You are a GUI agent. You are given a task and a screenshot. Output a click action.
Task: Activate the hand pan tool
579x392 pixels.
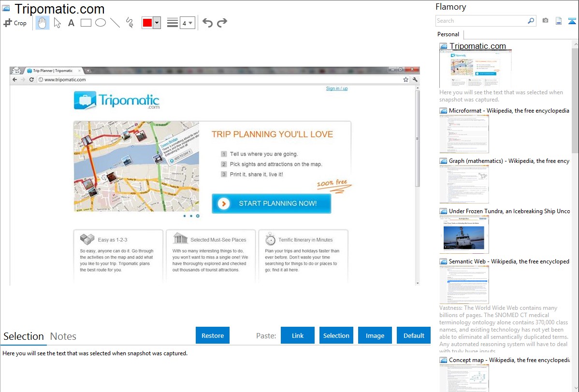[43, 23]
